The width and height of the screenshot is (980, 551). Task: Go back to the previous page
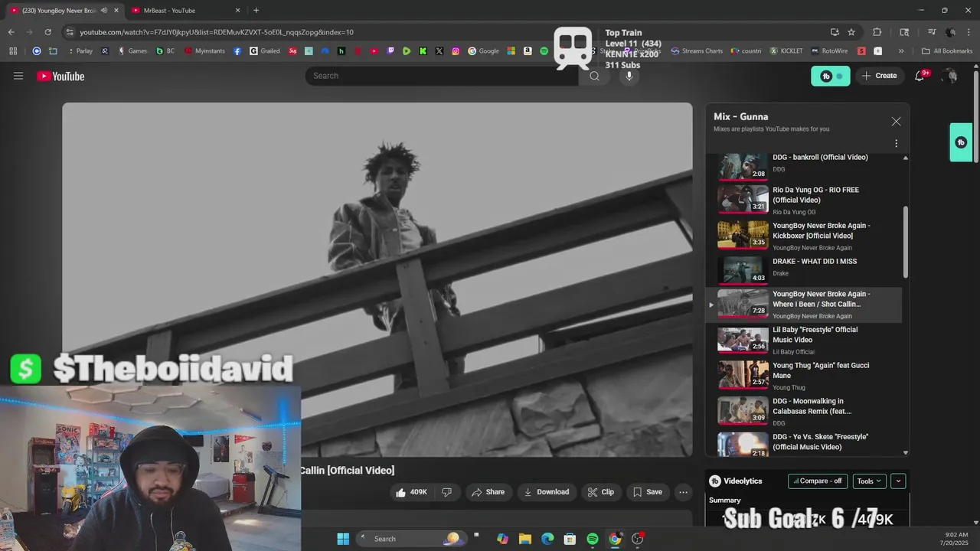(11, 32)
